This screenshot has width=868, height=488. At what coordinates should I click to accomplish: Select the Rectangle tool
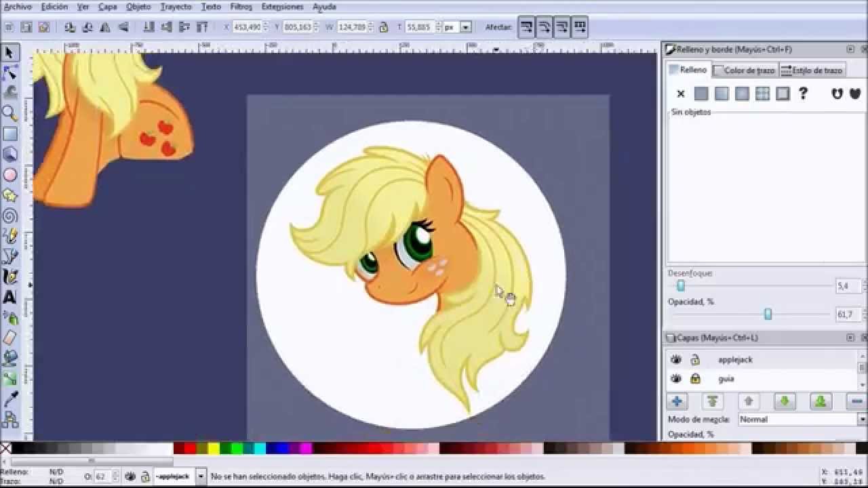[9, 134]
